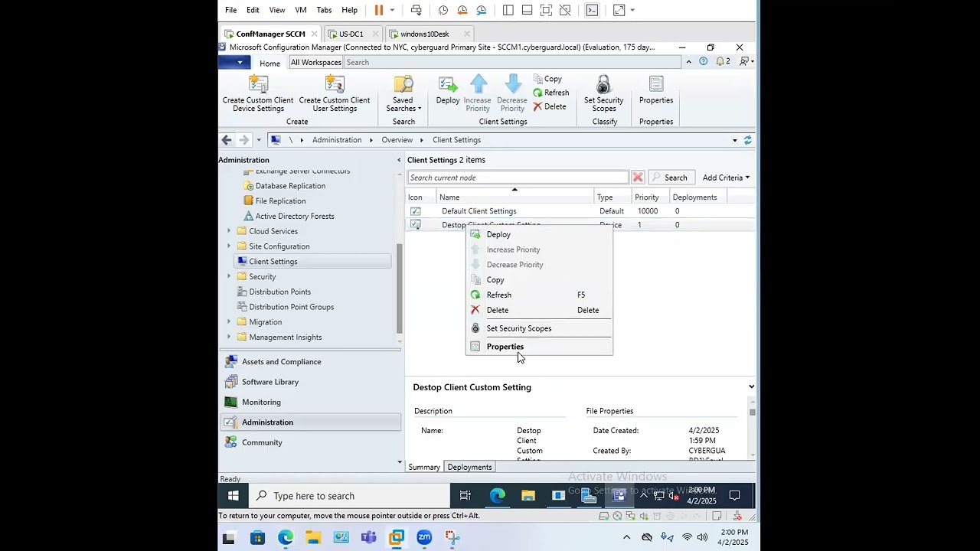This screenshot has height=551, width=980.
Task: Click the help question mark icon
Action: pyautogui.click(x=703, y=61)
